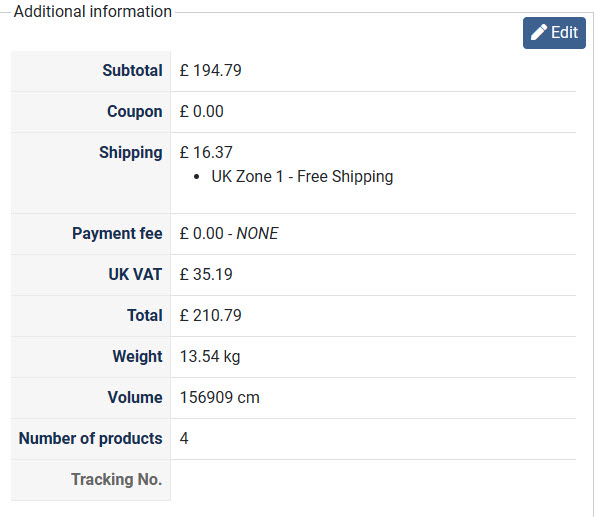Screen dimensions: 596x517
Task: Click the Subtotal row label
Action: point(132,70)
